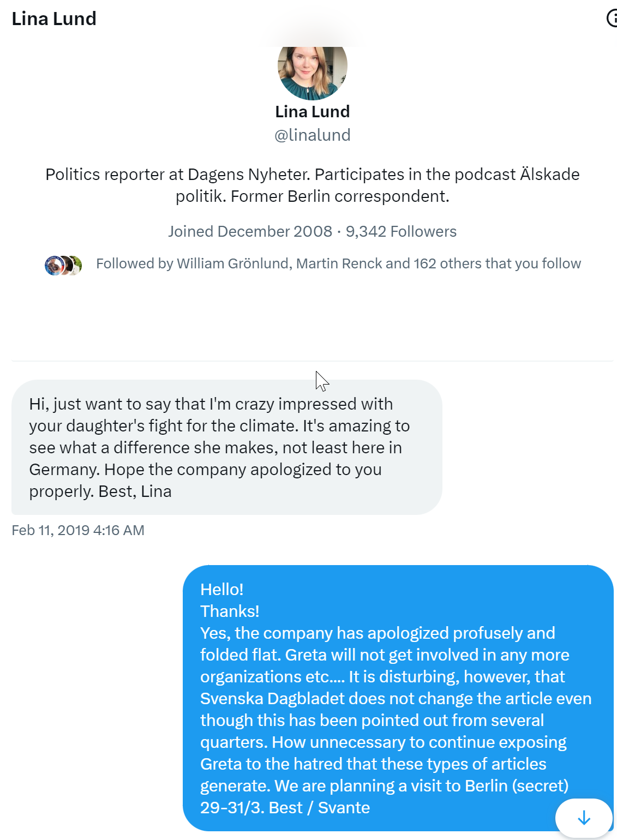Click the Feb 11, 2019 timestamp
This screenshot has width=617, height=840.
pos(78,530)
